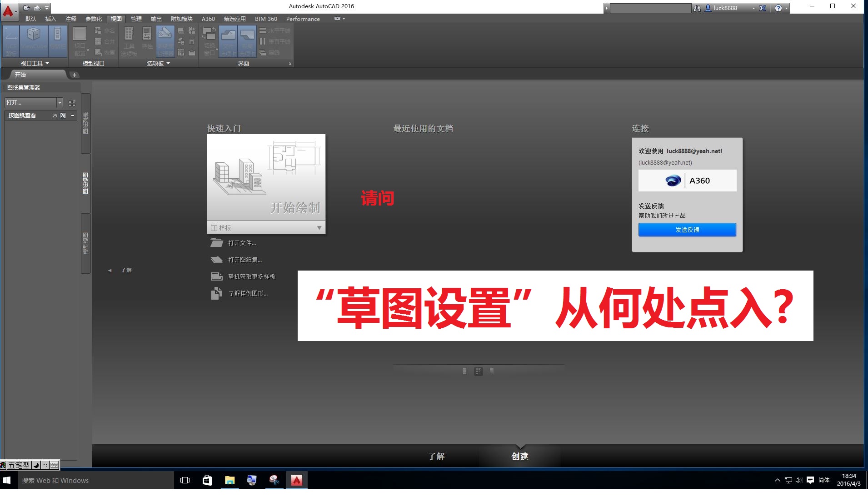Click the new view icon in 按图纸查看 header
The image size is (868, 502).
(63, 115)
